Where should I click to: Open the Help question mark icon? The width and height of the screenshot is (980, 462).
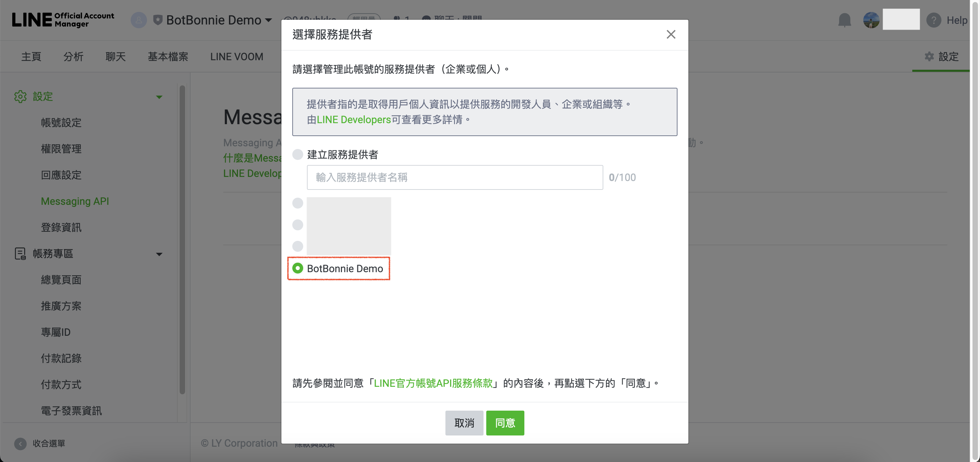933,20
